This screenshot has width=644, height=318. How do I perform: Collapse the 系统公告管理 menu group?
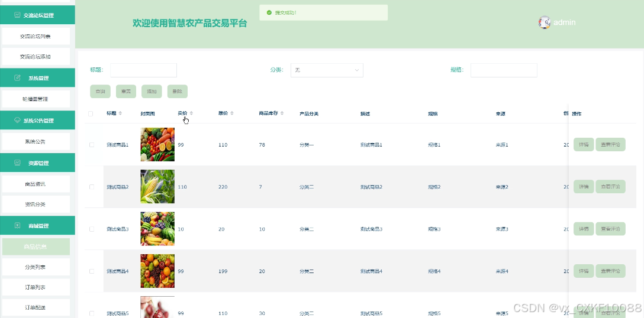pyautogui.click(x=37, y=120)
